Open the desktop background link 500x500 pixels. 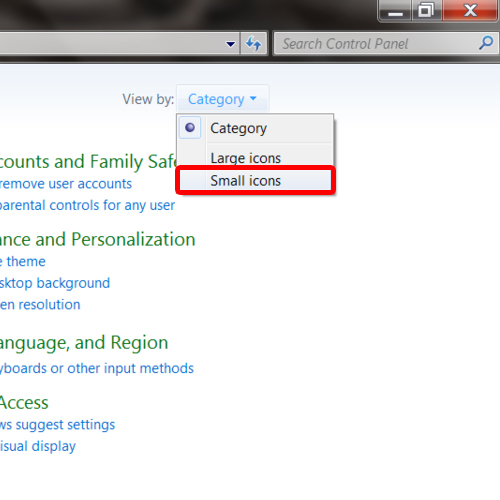pos(55,283)
